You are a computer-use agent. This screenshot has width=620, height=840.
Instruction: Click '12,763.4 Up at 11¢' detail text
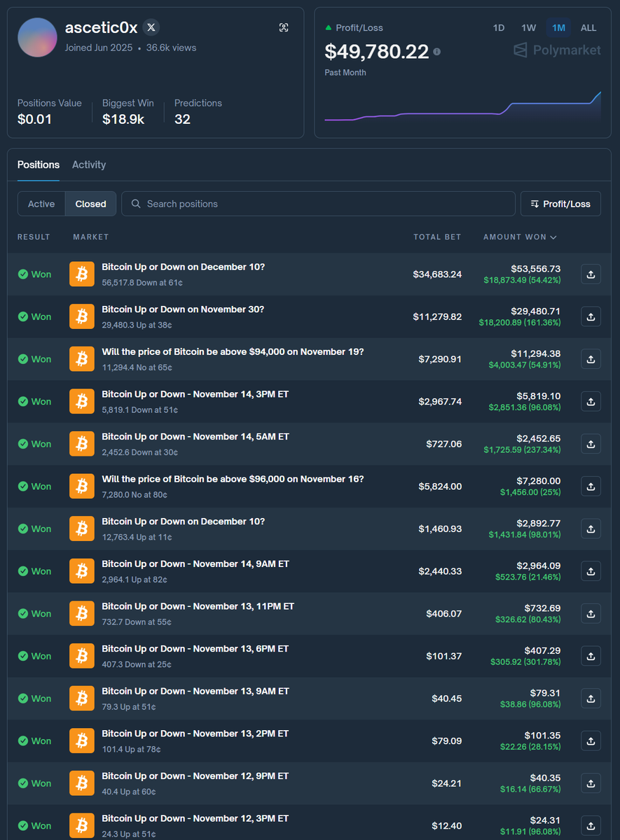(x=137, y=537)
